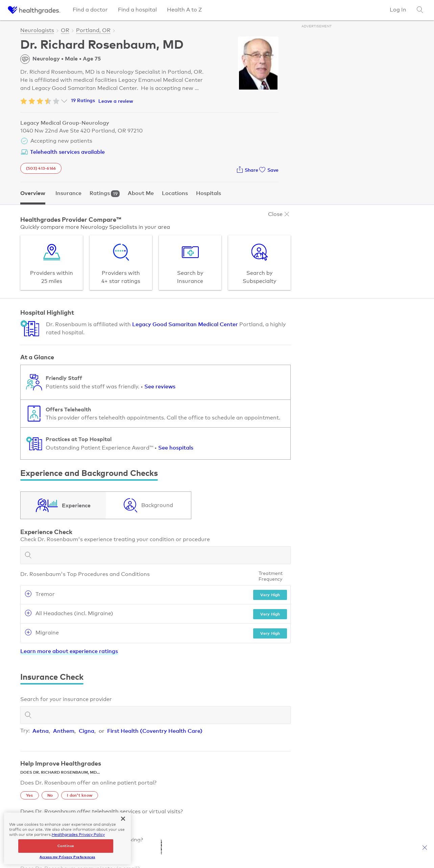Select the Experience check toggle

click(x=63, y=505)
